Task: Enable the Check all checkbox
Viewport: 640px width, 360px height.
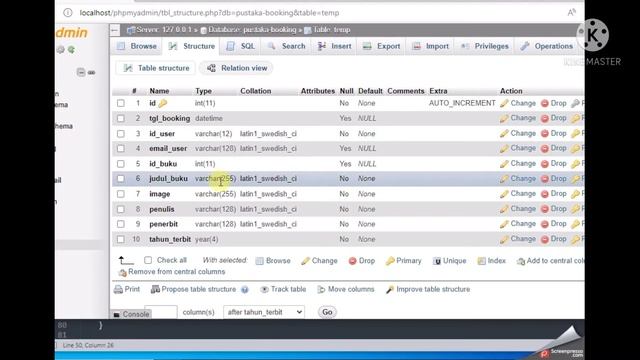Action: tap(148, 260)
